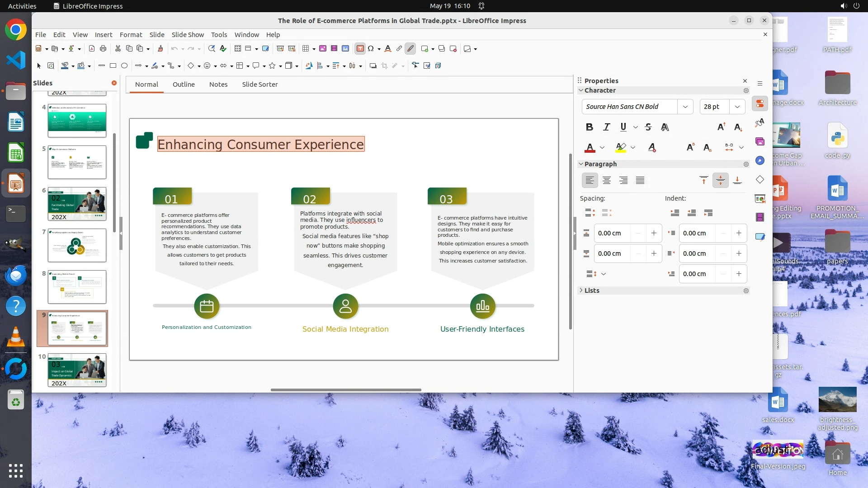
Task: Toggle Bold in Character panel
Action: click(589, 127)
